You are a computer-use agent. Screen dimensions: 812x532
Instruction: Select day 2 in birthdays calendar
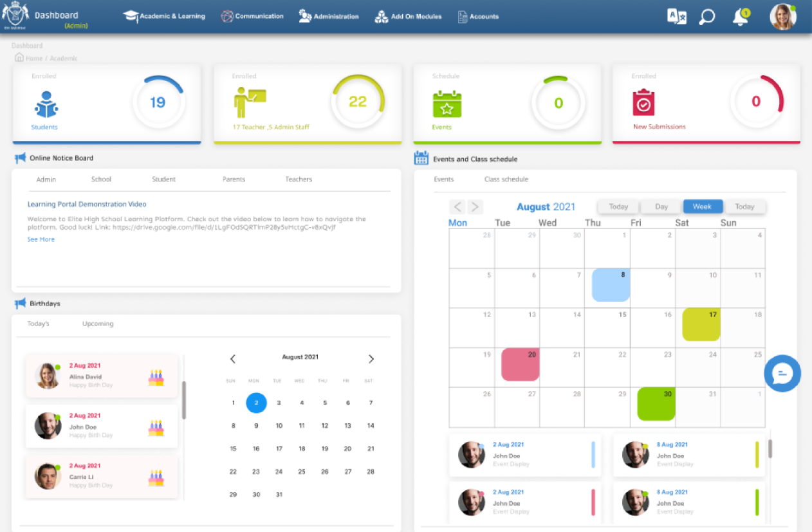(x=256, y=403)
